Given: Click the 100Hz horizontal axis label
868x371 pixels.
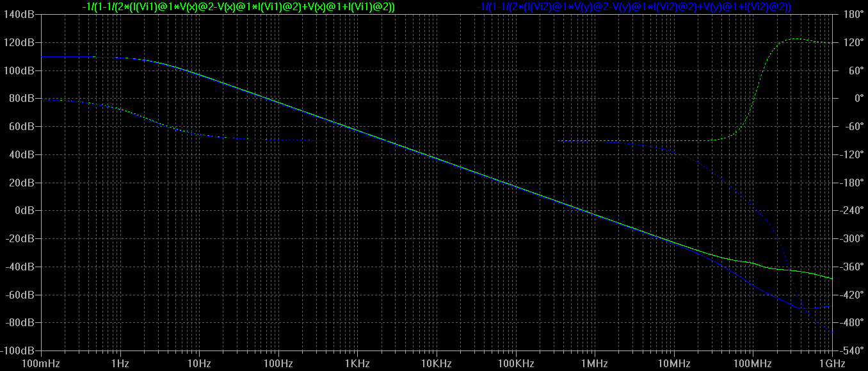Looking at the screenshot, I should [278, 363].
